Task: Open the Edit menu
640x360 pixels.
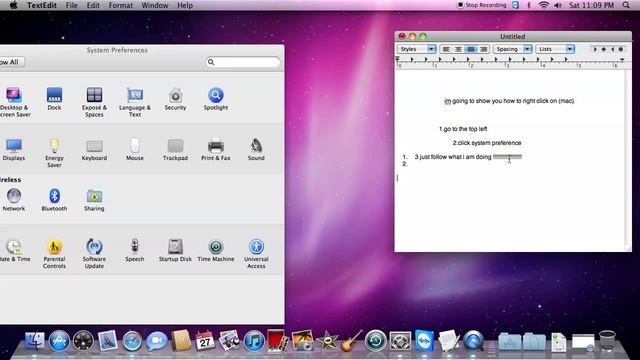Action: (93, 5)
